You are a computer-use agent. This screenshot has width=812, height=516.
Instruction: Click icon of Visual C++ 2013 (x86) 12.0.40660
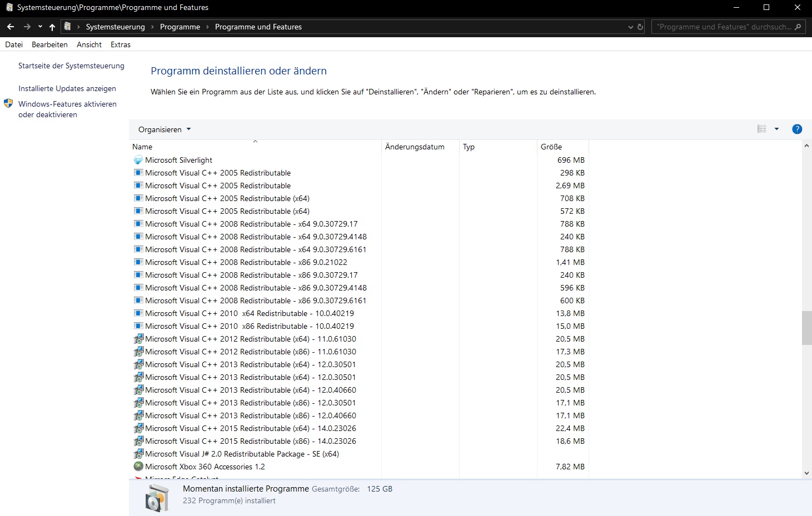(x=138, y=415)
